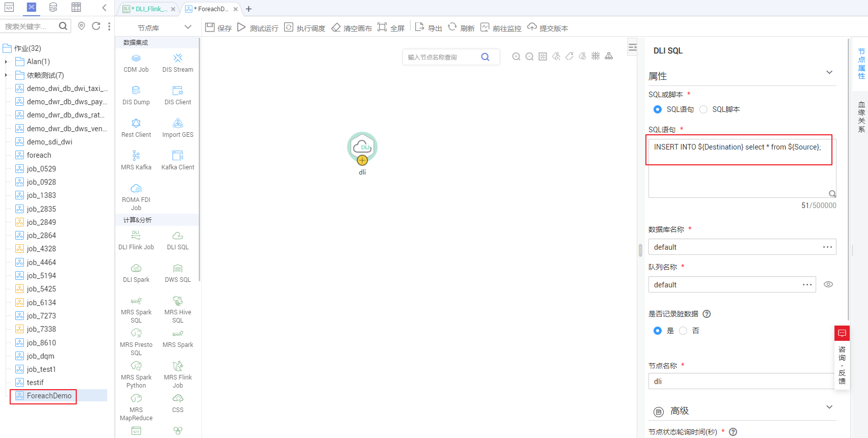Click the Rest Client node icon
This screenshot has height=438, width=868.
(x=136, y=123)
